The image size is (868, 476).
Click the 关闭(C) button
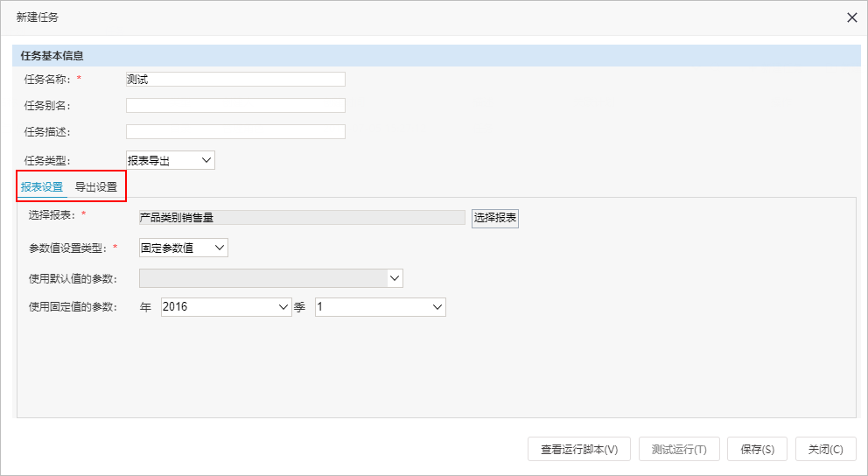(x=825, y=450)
